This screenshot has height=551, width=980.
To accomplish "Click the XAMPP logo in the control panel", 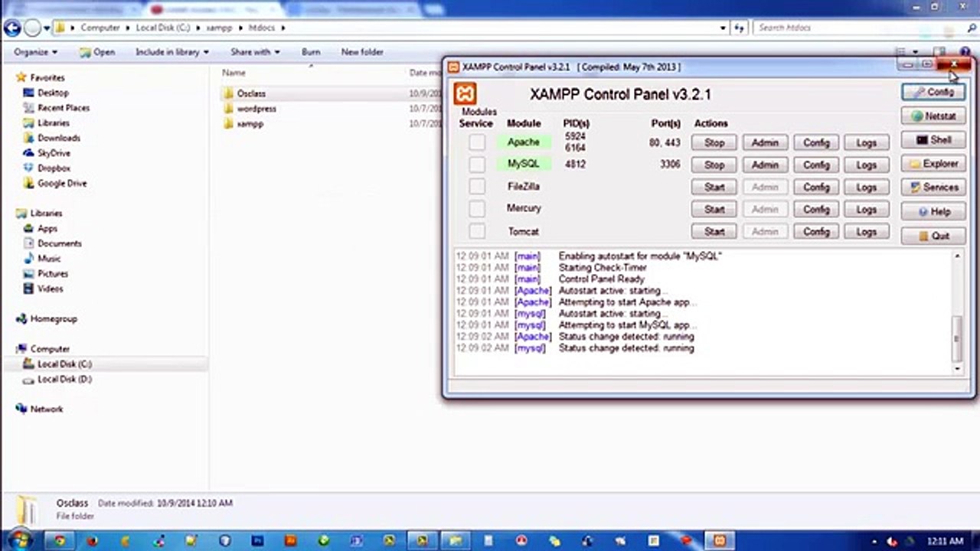I will 465,94.
